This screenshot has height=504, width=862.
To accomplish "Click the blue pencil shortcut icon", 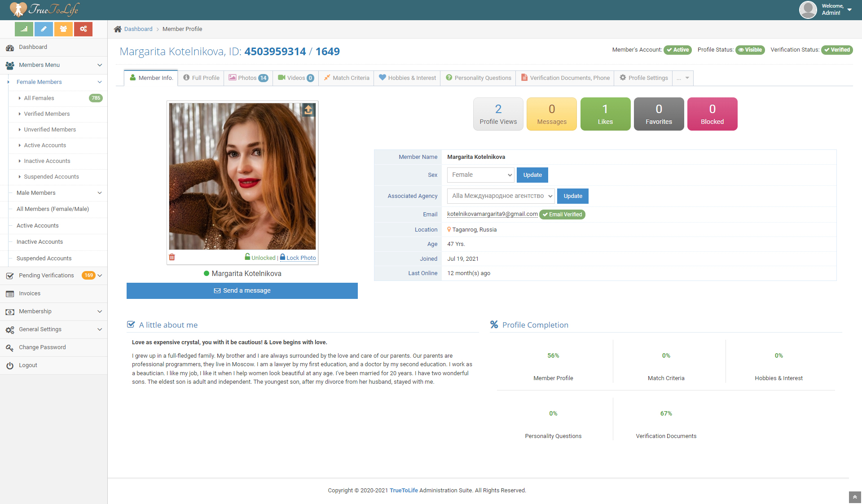I will [44, 29].
